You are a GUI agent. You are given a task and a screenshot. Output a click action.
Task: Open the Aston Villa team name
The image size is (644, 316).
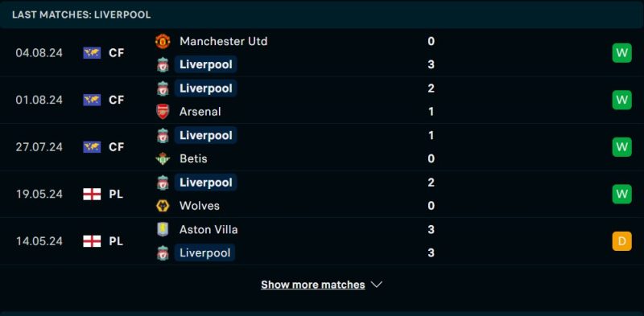point(208,229)
